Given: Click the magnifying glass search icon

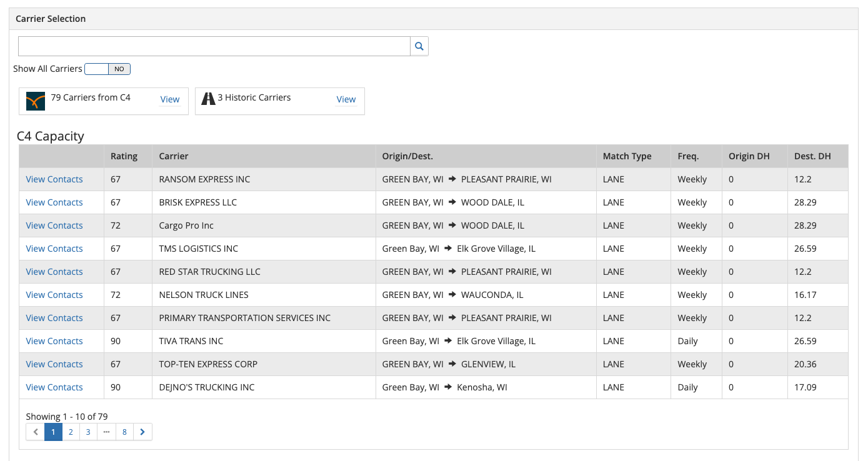Looking at the screenshot, I should tap(419, 46).
